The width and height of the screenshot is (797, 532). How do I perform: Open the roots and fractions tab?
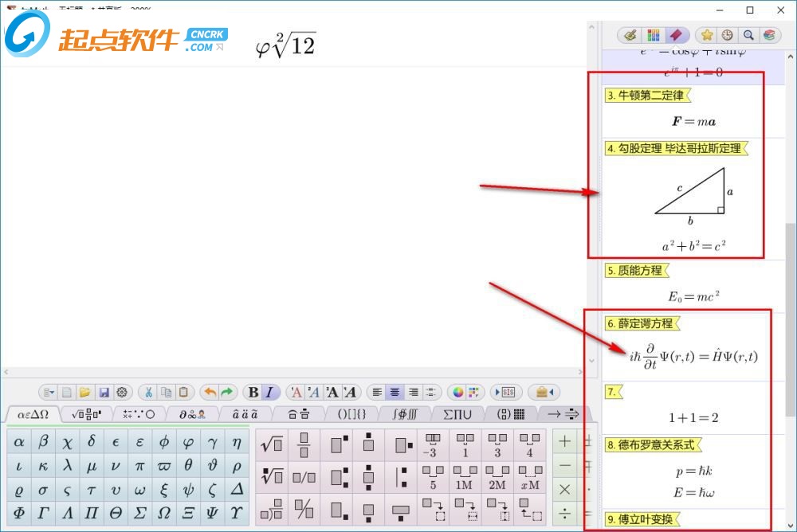87,415
